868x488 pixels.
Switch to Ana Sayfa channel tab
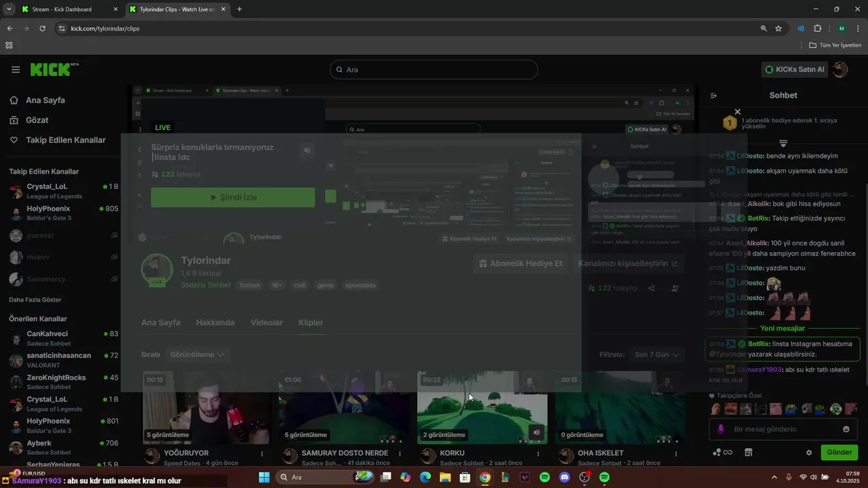point(161,323)
